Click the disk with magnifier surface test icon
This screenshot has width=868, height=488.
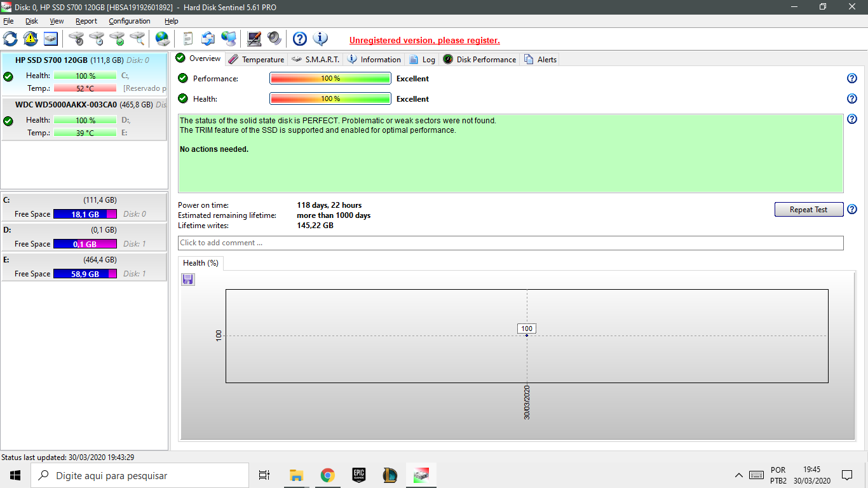click(137, 39)
